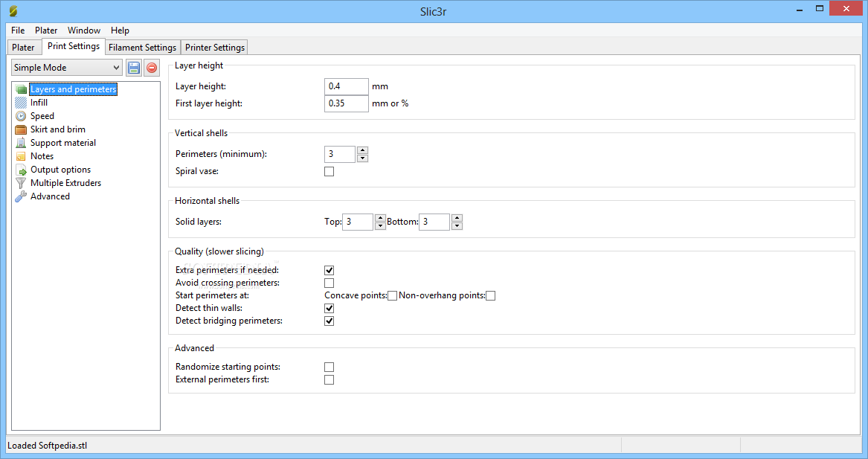Viewport: 868px width, 459px height.
Task: Click the Speed clock icon
Action: pos(21,116)
